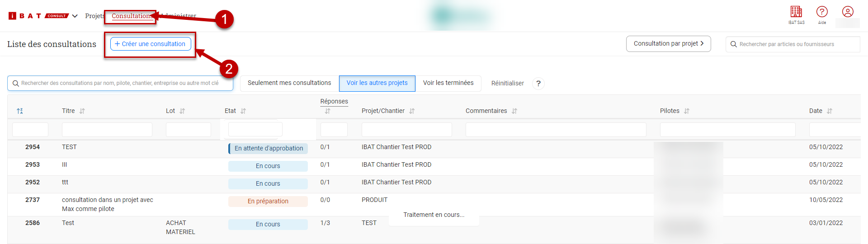Sort the list by Etat column
This screenshot has width=868, height=244.
tap(243, 111)
